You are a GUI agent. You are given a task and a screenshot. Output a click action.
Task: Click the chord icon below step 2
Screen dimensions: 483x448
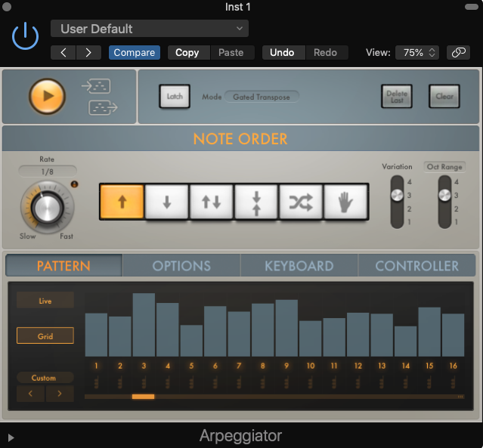coord(120,382)
